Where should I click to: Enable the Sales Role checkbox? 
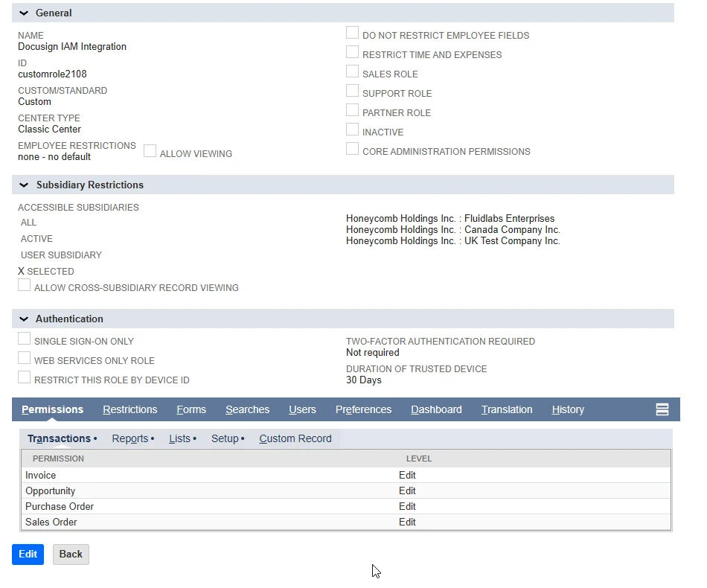tap(352, 71)
